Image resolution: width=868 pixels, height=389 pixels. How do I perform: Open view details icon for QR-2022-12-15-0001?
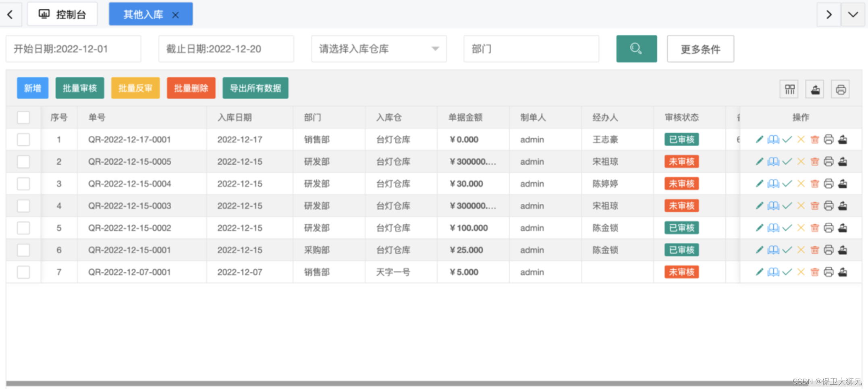click(773, 250)
